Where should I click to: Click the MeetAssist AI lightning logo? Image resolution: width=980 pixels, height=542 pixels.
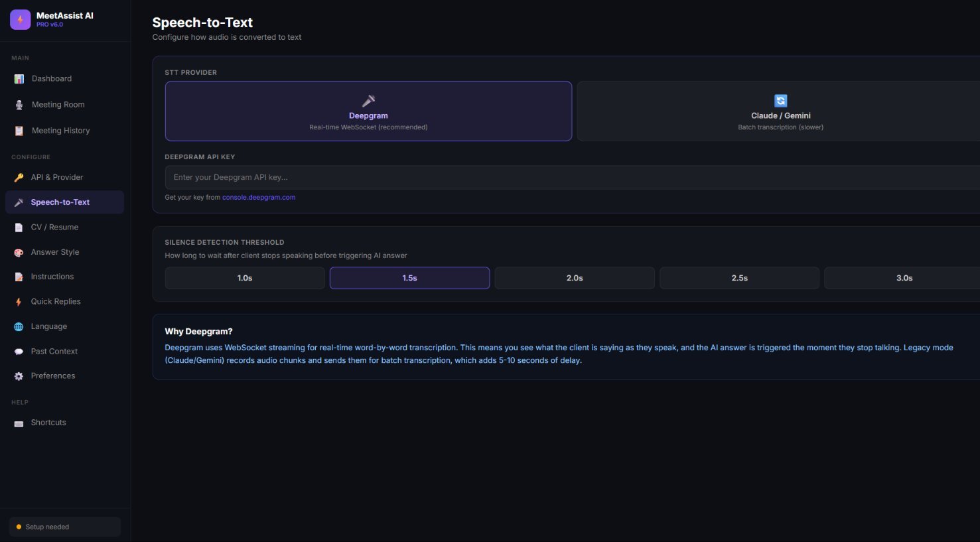20,19
